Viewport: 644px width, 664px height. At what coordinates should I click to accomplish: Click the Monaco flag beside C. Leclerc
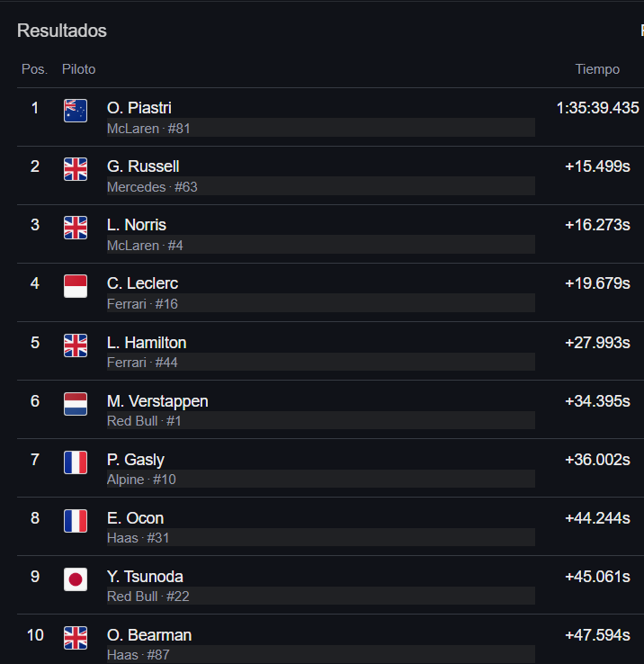click(x=76, y=286)
